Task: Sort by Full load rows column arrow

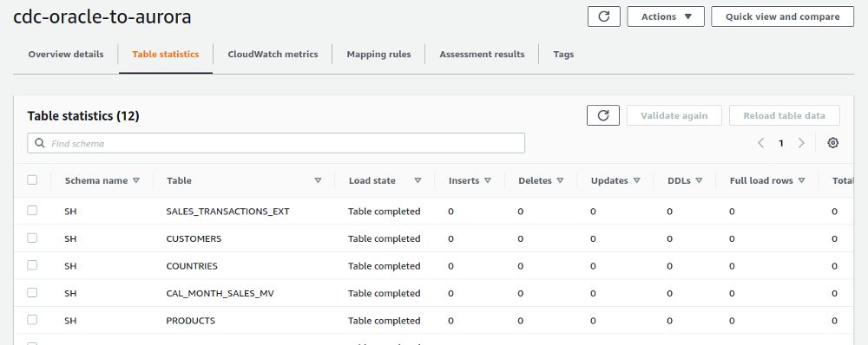Action: point(801,180)
